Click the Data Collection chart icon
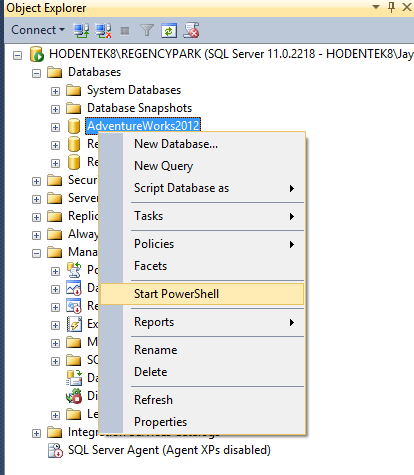The height and width of the screenshot is (475, 414). tap(74, 288)
